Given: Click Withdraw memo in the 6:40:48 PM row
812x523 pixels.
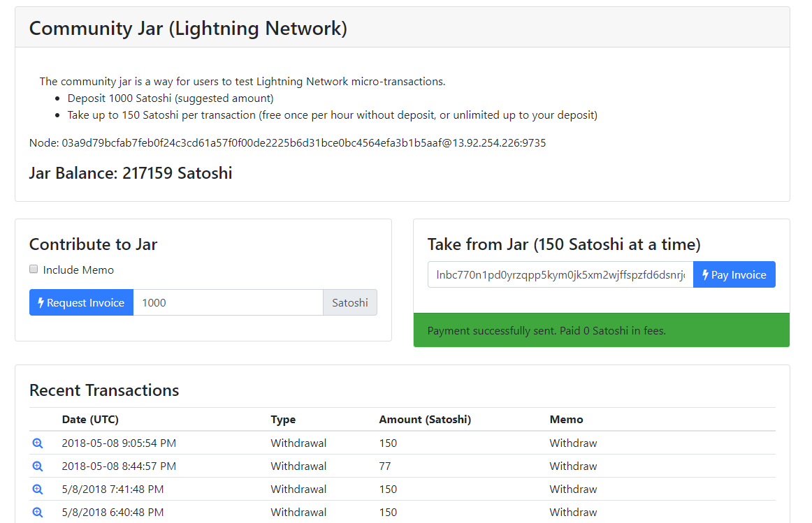Looking at the screenshot, I should pyautogui.click(x=573, y=512).
